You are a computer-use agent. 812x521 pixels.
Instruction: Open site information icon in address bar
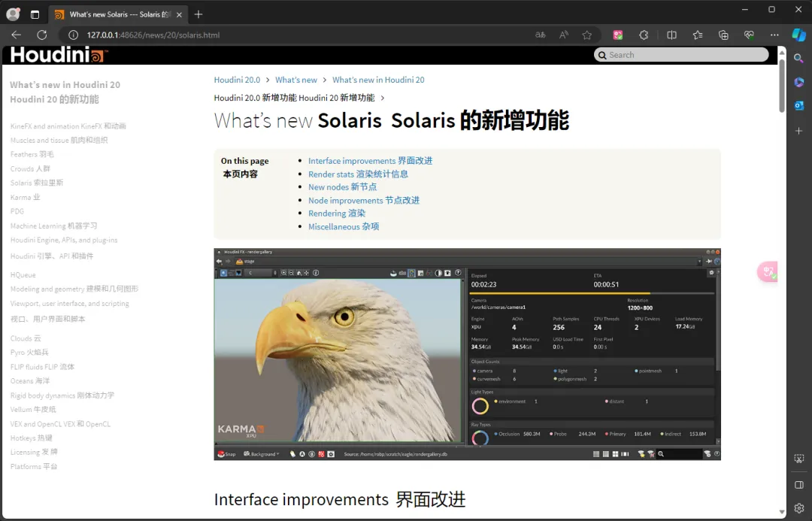tap(74, 35)
